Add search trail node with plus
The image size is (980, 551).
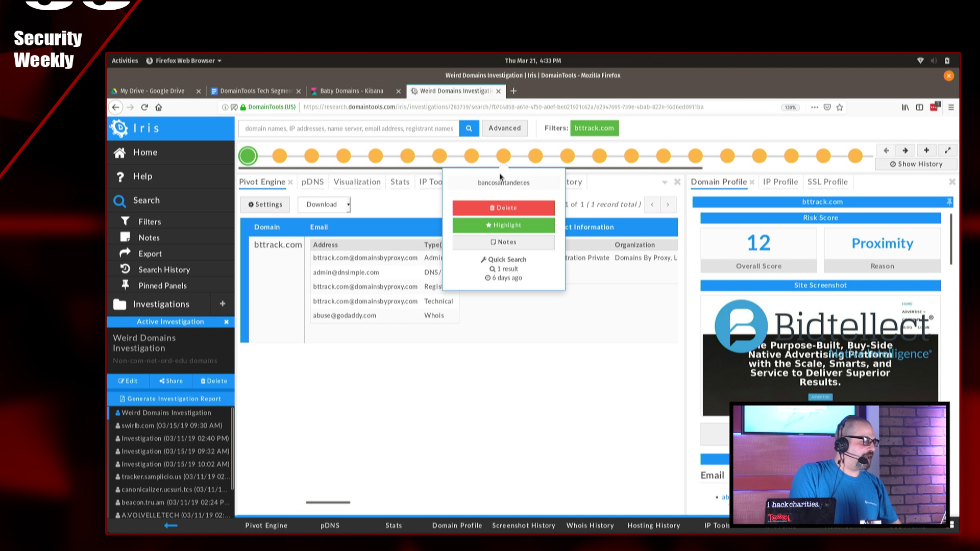pyautogui.click(x=926, y=151)
